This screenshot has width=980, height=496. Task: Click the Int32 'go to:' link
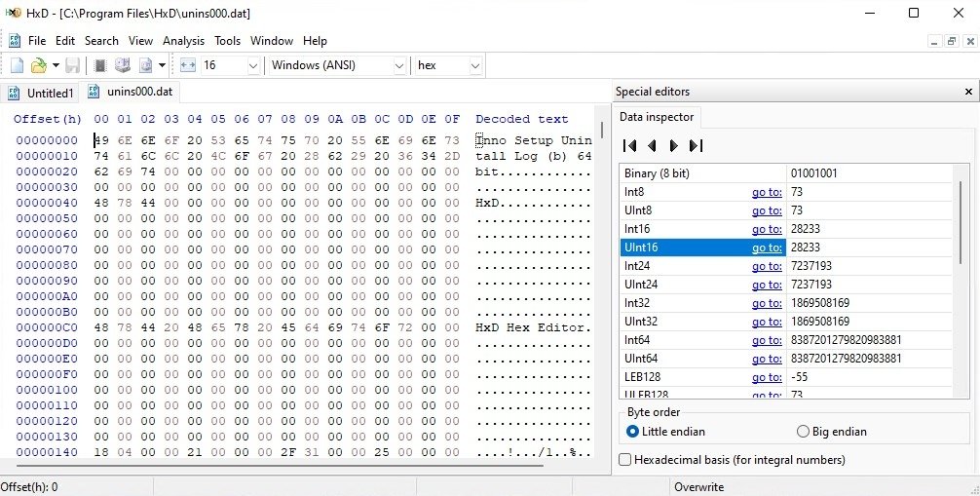767,303
